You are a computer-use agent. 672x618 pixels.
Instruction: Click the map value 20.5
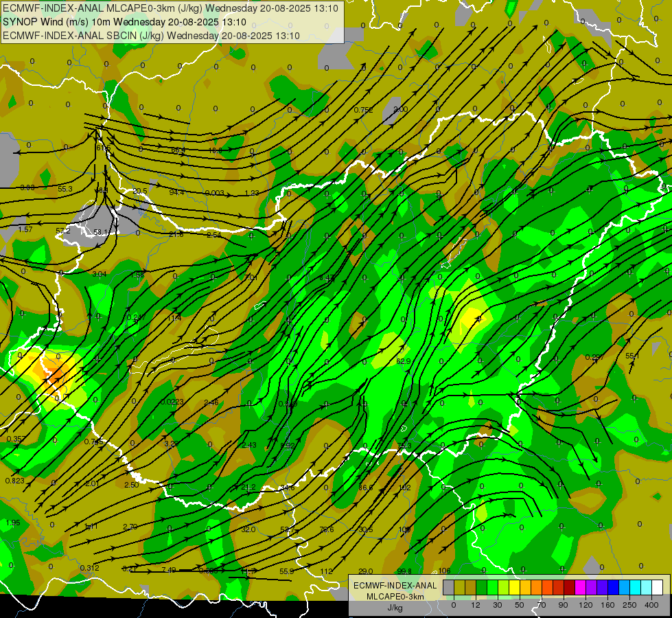[x=140, y=192]
